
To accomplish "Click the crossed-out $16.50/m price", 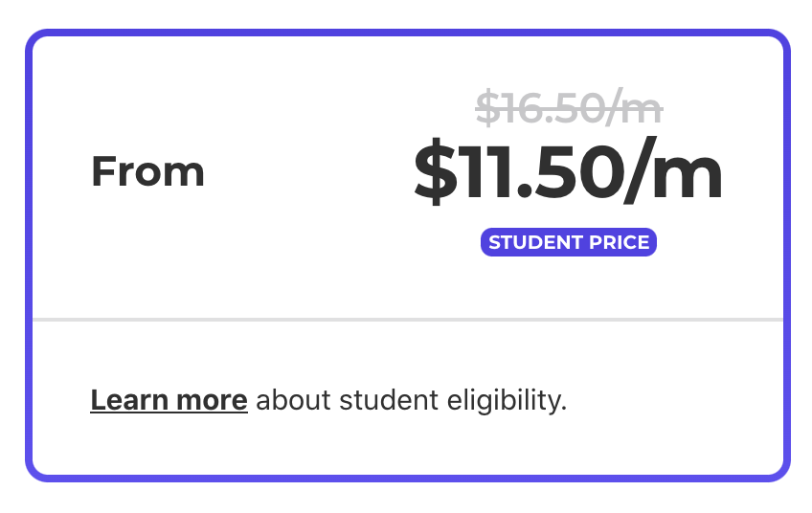I will 569,107.
